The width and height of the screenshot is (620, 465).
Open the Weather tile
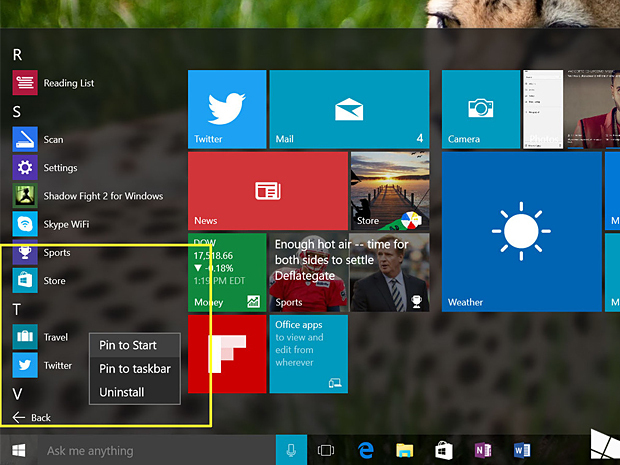tap(522, 232)
